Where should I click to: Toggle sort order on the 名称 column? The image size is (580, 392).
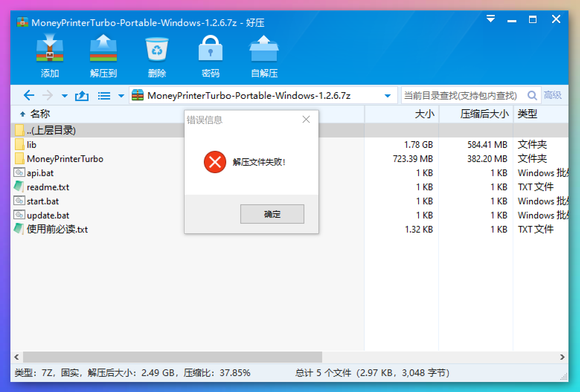point(41,114)
